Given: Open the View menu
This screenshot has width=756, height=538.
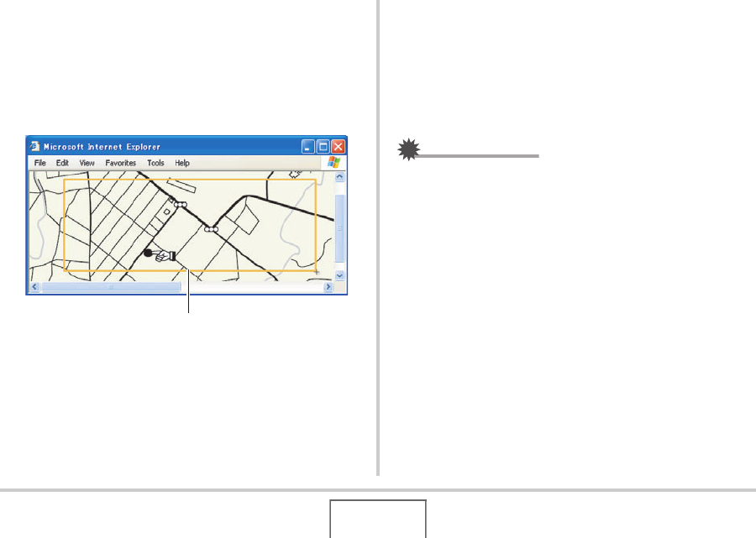Looking at the screenshot, I should tap(87, 163).
